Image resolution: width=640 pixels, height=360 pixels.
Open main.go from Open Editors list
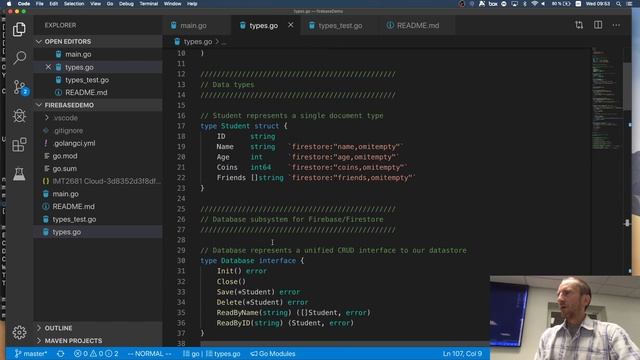click(x=98, y=54)
